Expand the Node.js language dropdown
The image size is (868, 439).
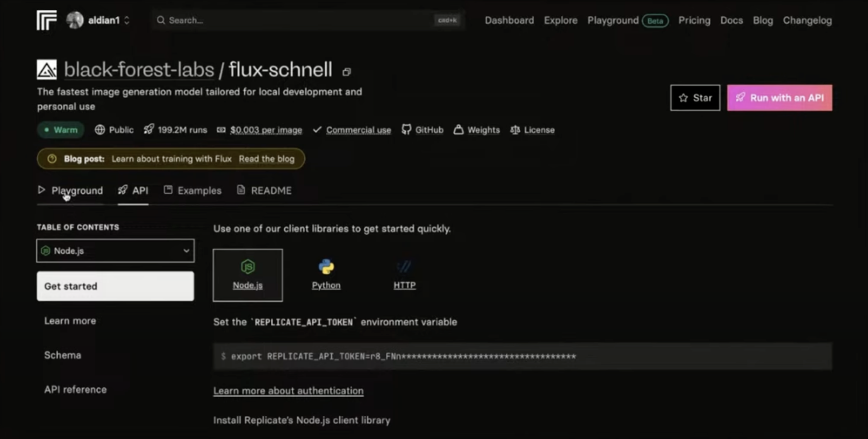click(x=115, y=251)
